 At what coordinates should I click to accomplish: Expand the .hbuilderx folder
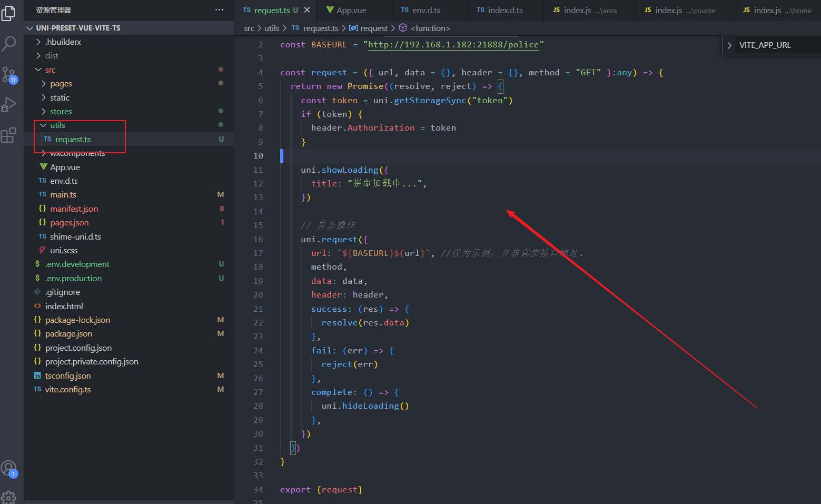38,42
